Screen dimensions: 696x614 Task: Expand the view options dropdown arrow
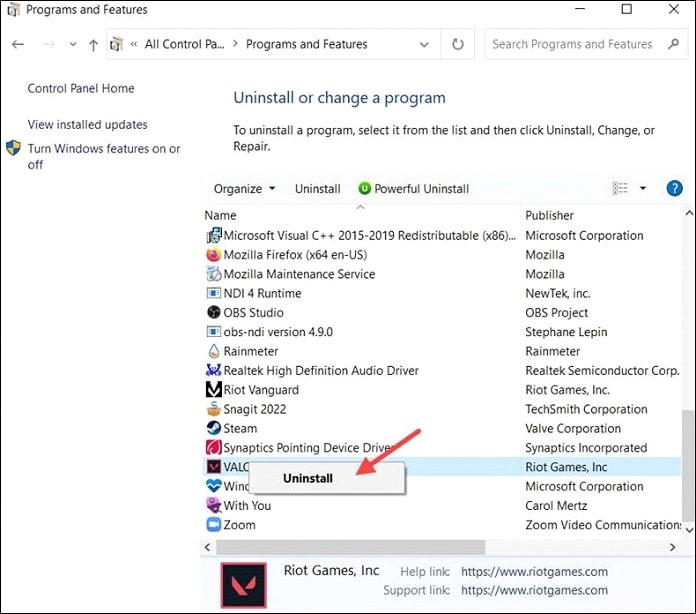(643, 188)
